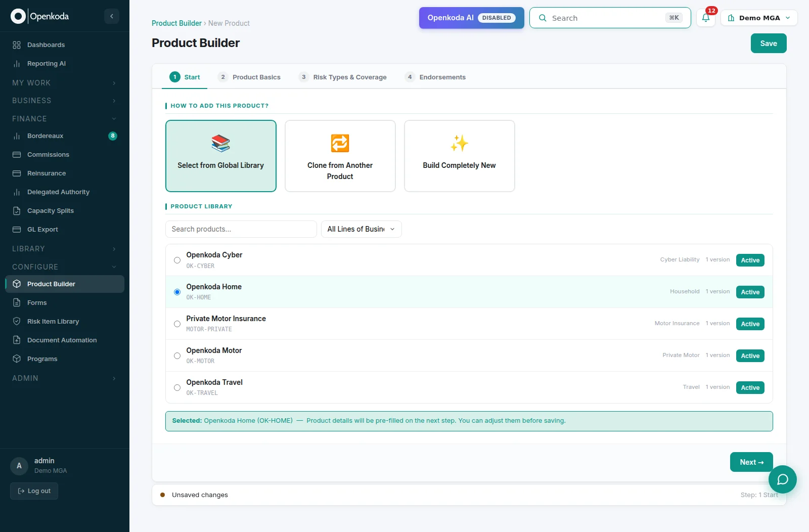Click the Product Builder cube icon
Image resolution: width=809 pixels, height=532 pixels.
[17, 284]
